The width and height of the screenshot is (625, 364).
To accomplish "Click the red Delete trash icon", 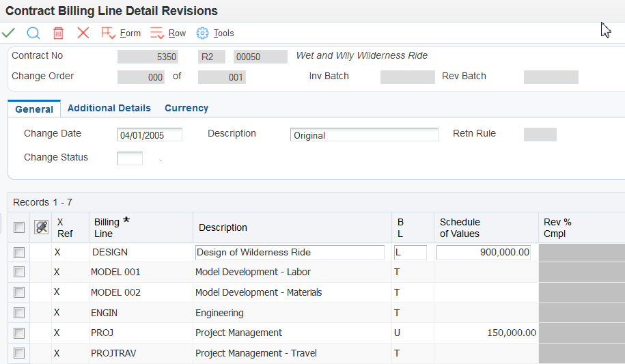I will point(59,33).
